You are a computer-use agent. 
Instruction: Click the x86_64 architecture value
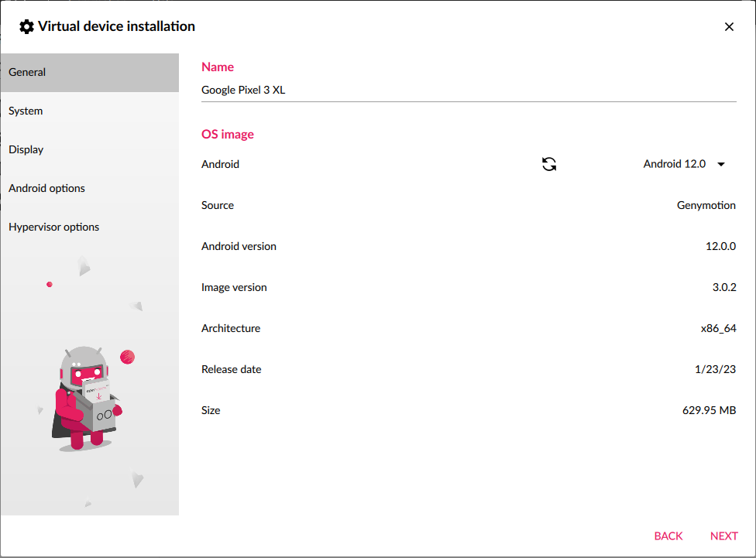(718, 328)
